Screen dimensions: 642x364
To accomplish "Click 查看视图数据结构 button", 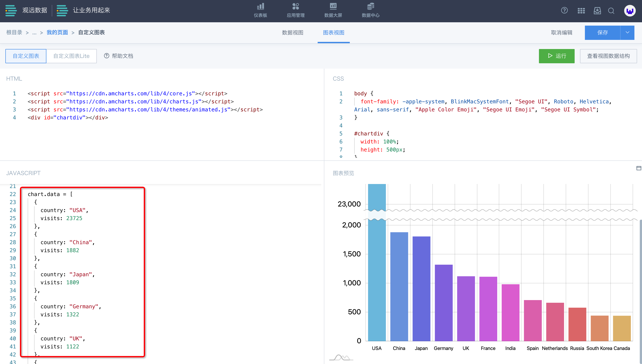I will click(608, 56).
